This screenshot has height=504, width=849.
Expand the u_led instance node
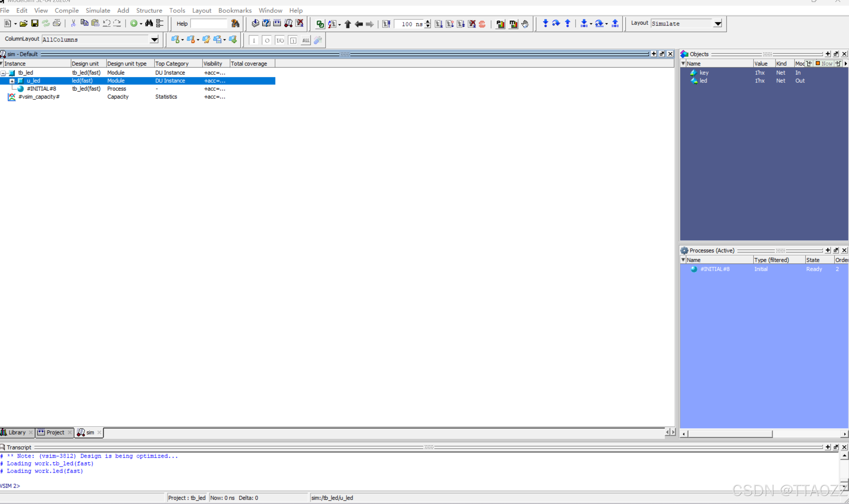(x=12, y=81)
